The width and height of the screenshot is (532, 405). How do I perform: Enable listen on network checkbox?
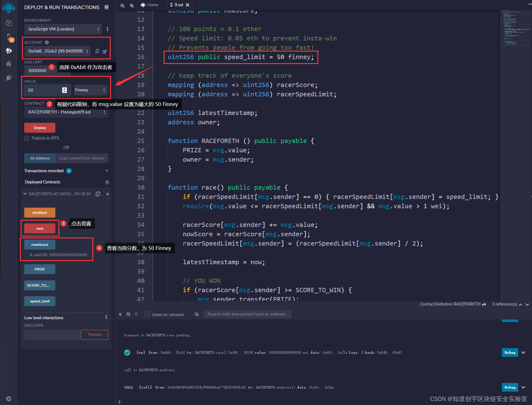pos(147,314)
